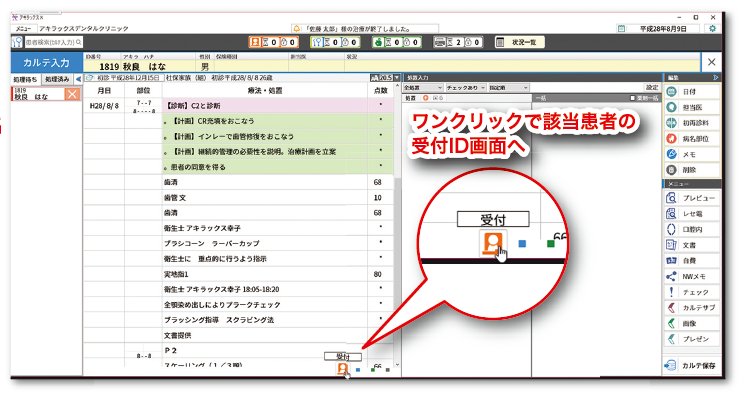The width and height of the screenshot is (745, 394).
Task: Click the orange 受付 reception person icon
Action: pyautogui.click(x=343, y=368)
